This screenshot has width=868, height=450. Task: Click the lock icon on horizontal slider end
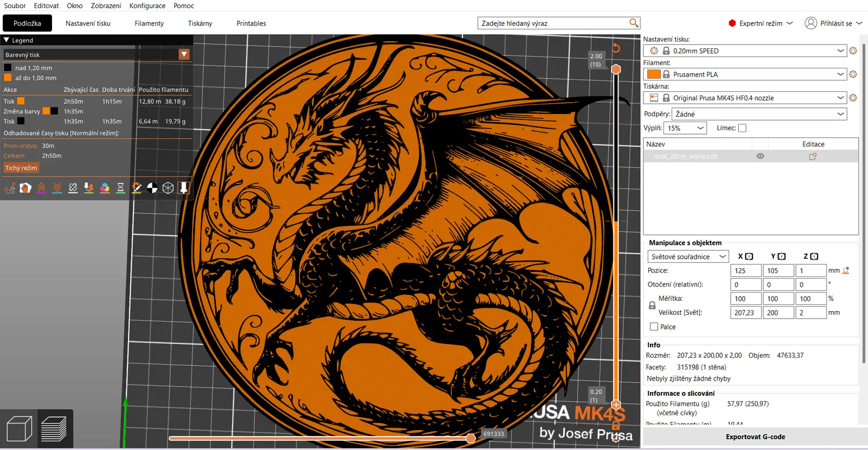click(x=616, y=427)
